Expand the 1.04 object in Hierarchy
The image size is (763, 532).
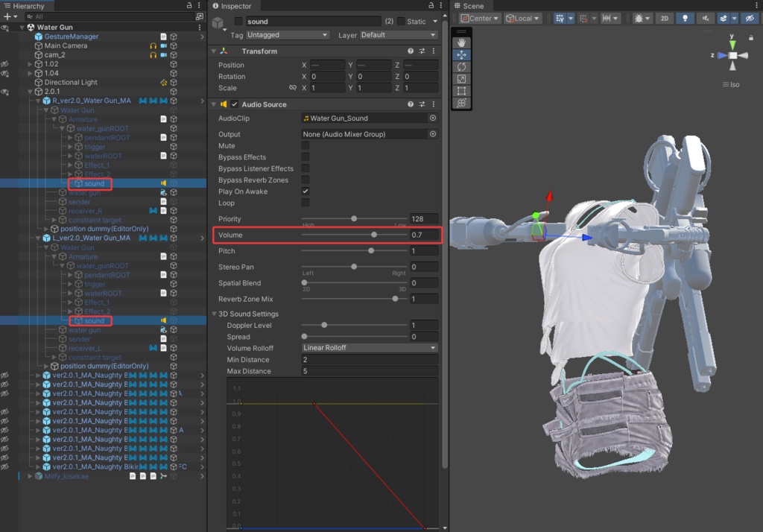pos(31,73)
